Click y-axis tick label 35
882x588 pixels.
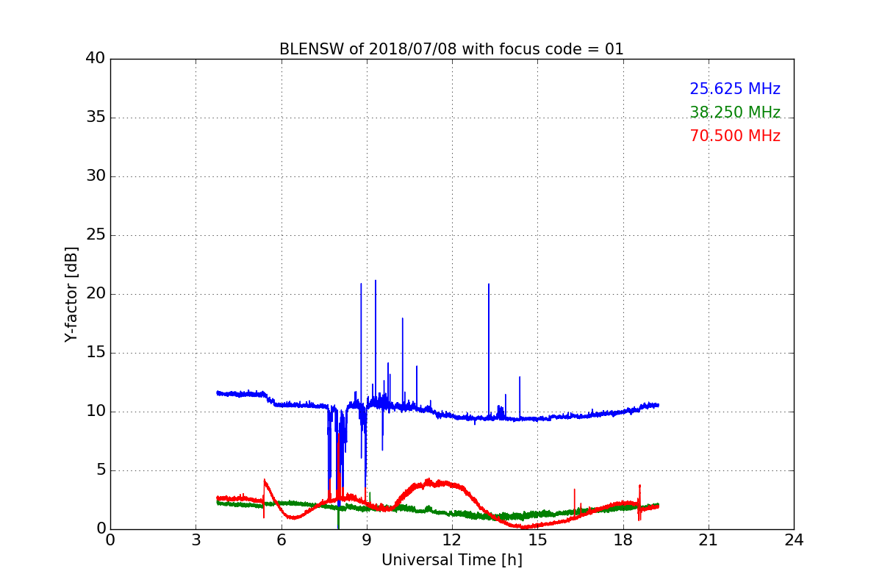coord(96,118)
